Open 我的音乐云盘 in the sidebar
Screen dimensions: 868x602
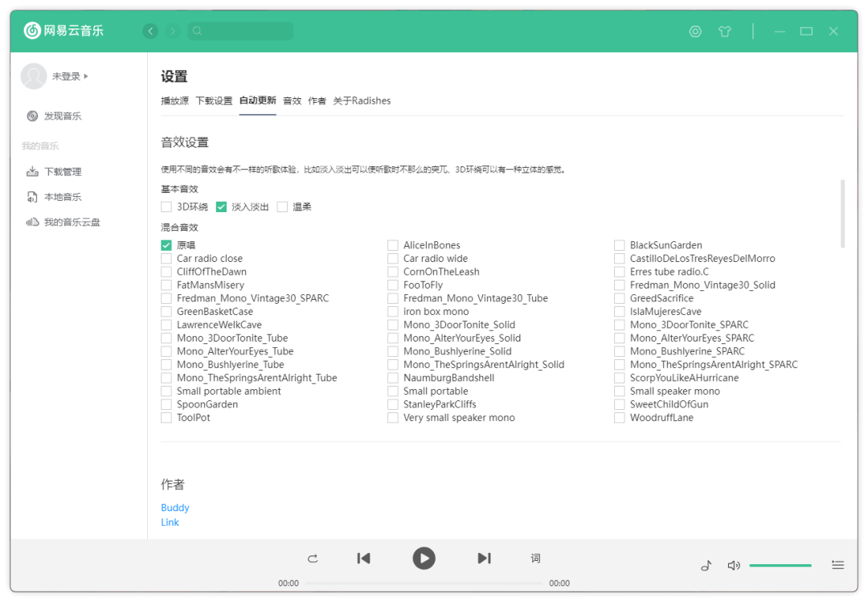[63, 222]
